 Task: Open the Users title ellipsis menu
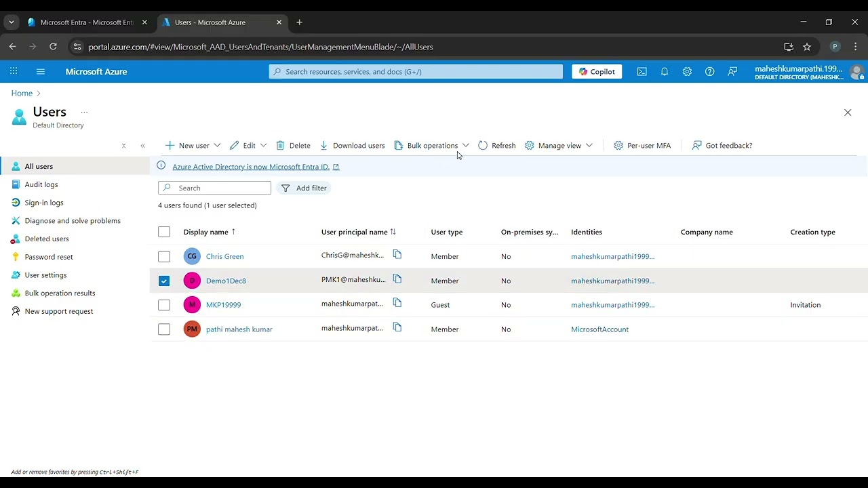[84, 112]
